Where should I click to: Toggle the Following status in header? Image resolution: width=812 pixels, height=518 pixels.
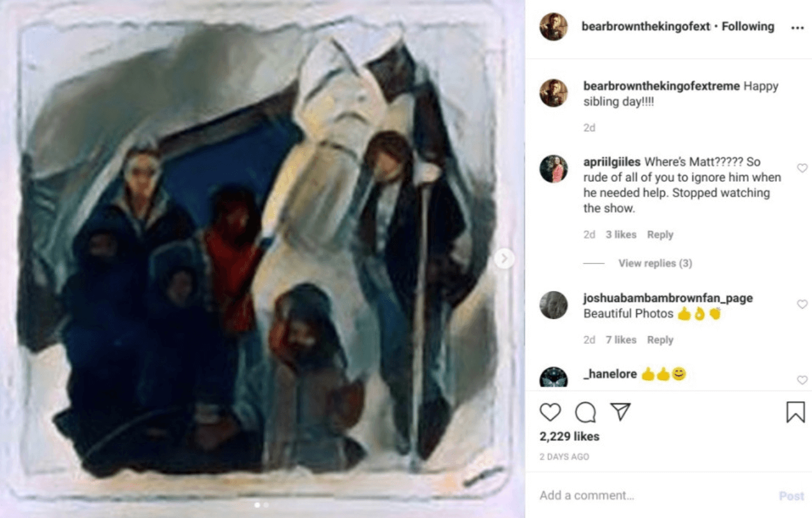(748, 27)
